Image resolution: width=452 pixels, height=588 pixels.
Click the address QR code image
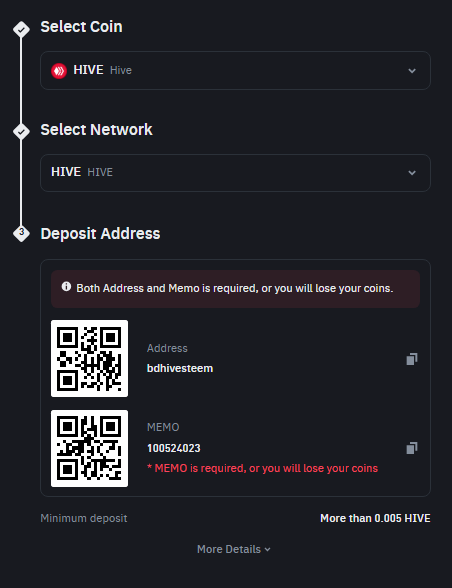(89, 358)
